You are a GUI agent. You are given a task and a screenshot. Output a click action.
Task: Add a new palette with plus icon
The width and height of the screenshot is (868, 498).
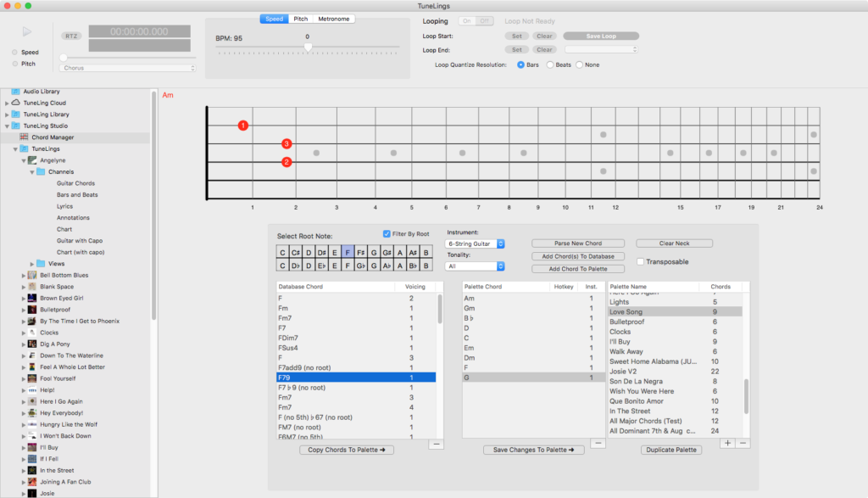pos(727,443)
